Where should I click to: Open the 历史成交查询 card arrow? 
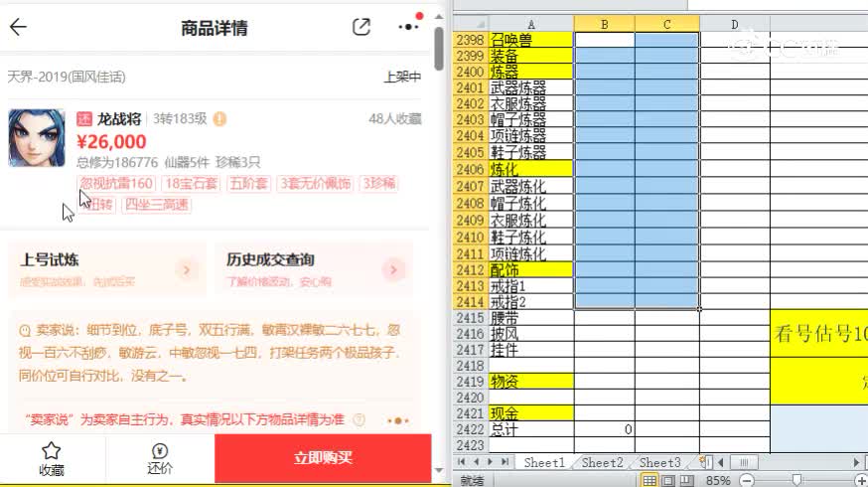coord(393,269)
